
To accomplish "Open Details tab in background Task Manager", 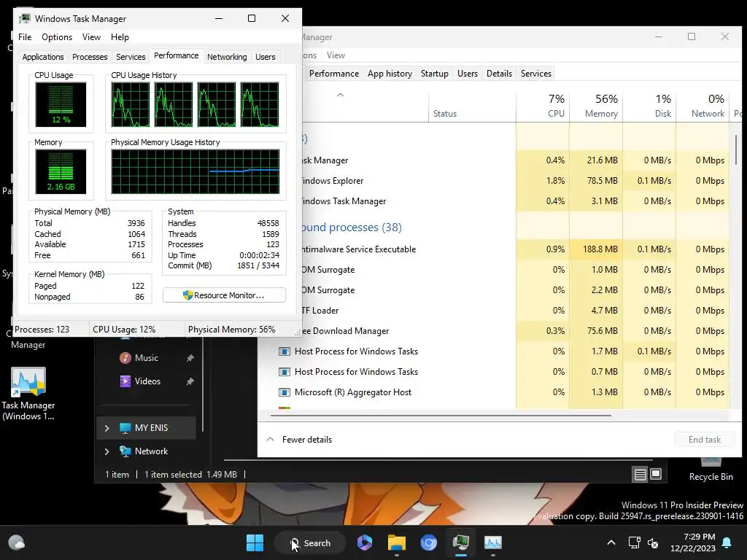I will click(499, 74).
